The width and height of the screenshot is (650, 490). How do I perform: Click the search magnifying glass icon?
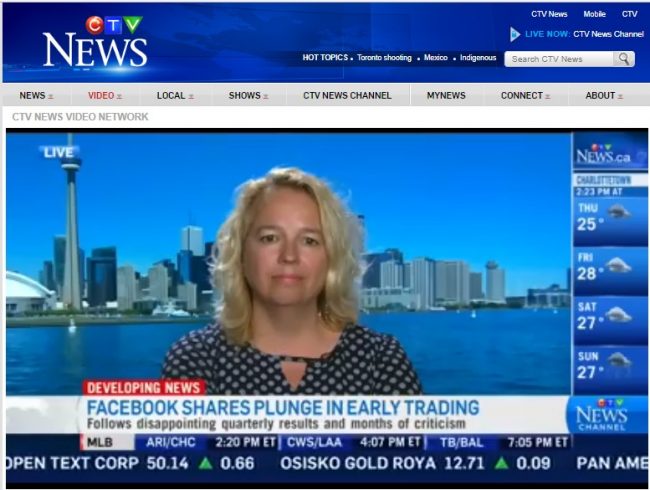624,59
